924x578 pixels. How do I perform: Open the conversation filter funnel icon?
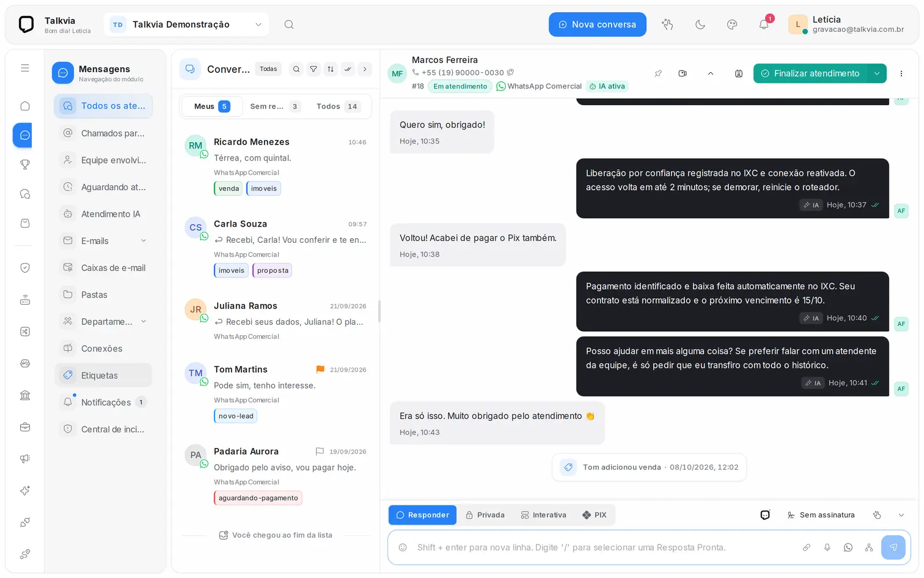(x=314, y=69)
